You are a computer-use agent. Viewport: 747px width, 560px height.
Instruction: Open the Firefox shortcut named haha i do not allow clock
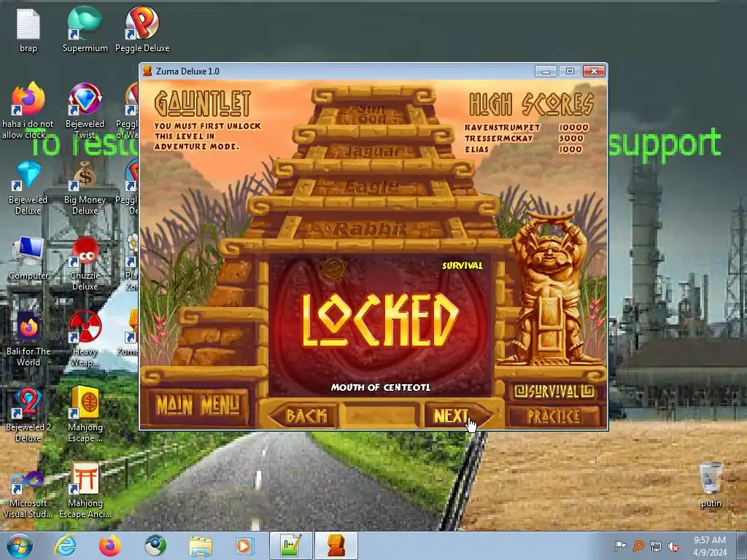pos(28,111)
